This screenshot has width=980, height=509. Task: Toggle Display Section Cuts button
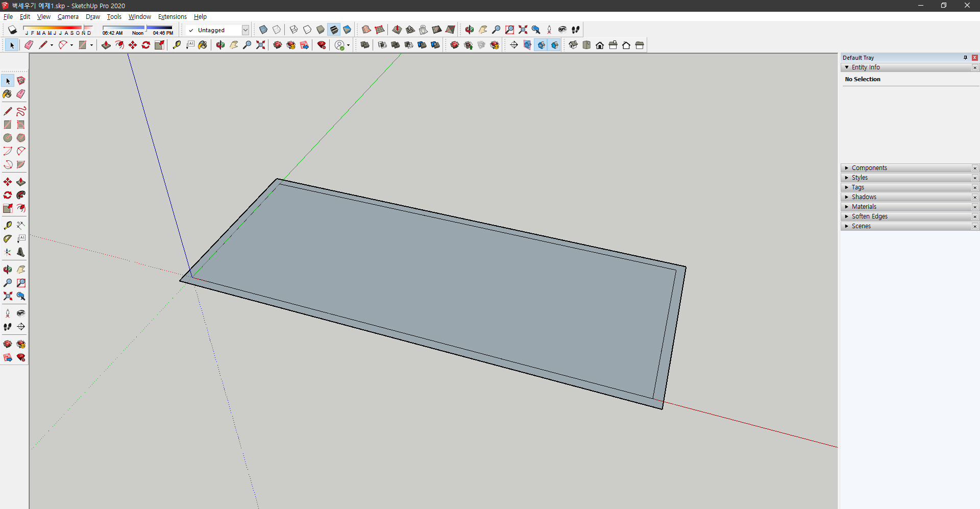541,45
